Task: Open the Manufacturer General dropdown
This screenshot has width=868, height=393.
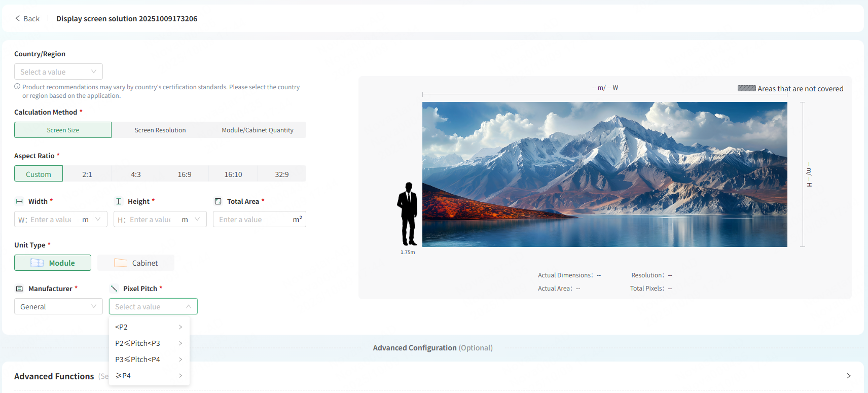Action: [x=58, y=306]
